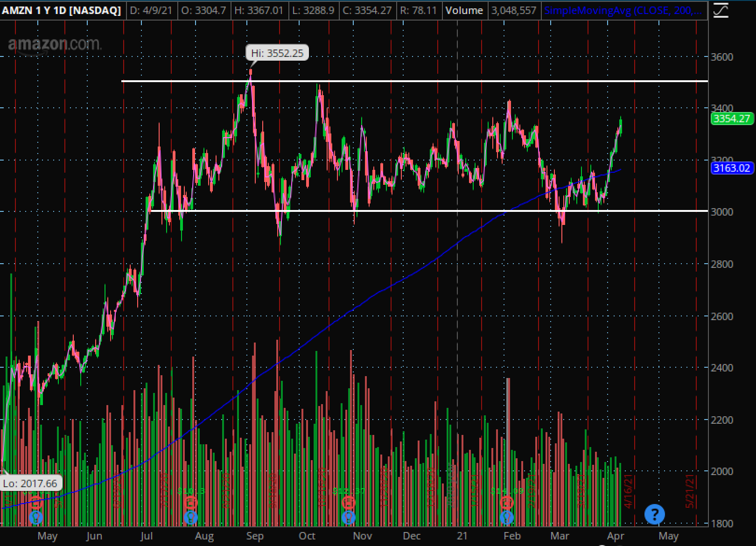Click the low value L: 3288.9
This screenshot has height=546, width=756.
[313, 10]
